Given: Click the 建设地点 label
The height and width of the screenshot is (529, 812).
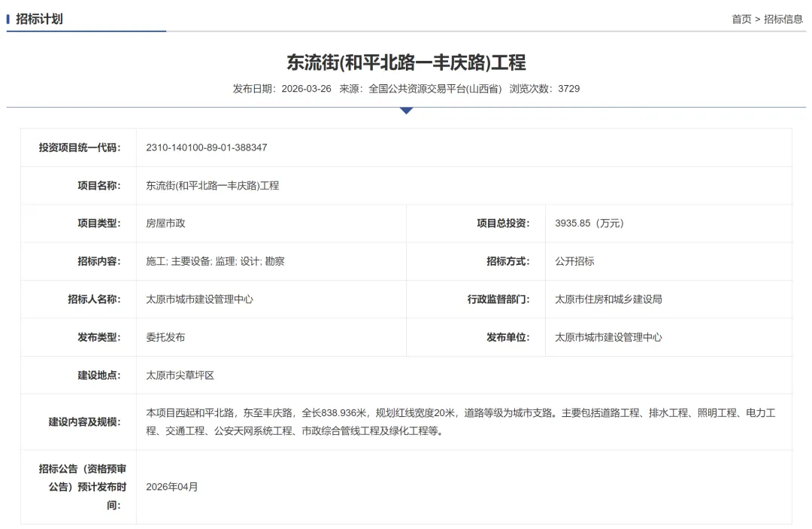Looking at the screenshot, I should (99, 375).
